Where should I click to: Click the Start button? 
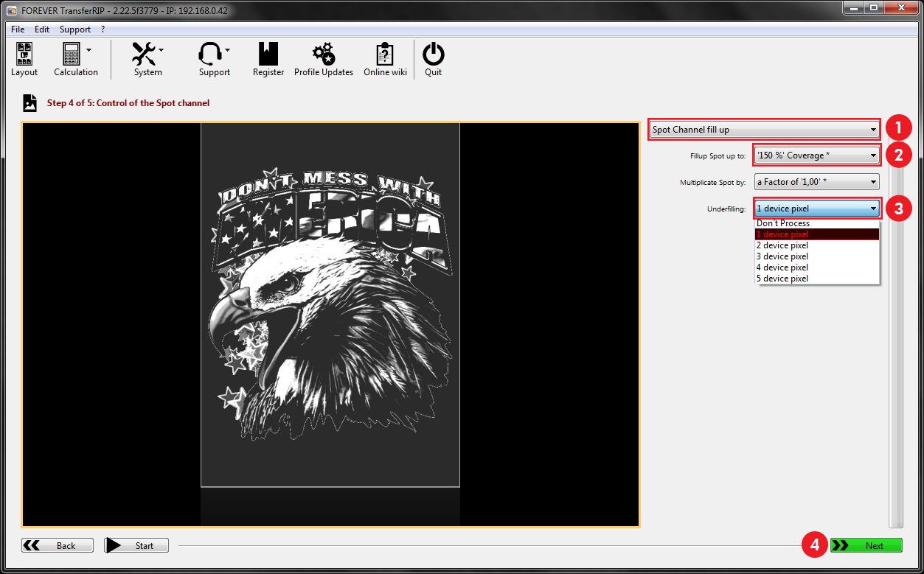(x=136, y=545)
